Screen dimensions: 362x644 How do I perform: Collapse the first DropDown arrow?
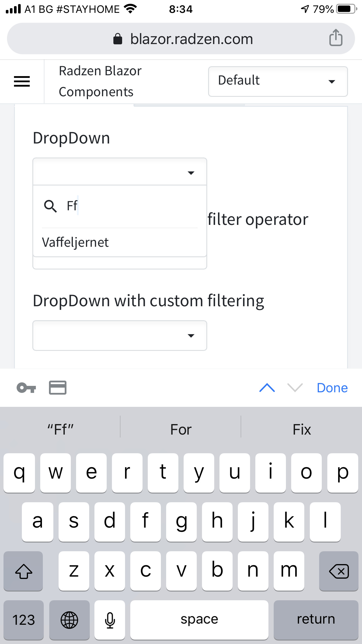191,173
